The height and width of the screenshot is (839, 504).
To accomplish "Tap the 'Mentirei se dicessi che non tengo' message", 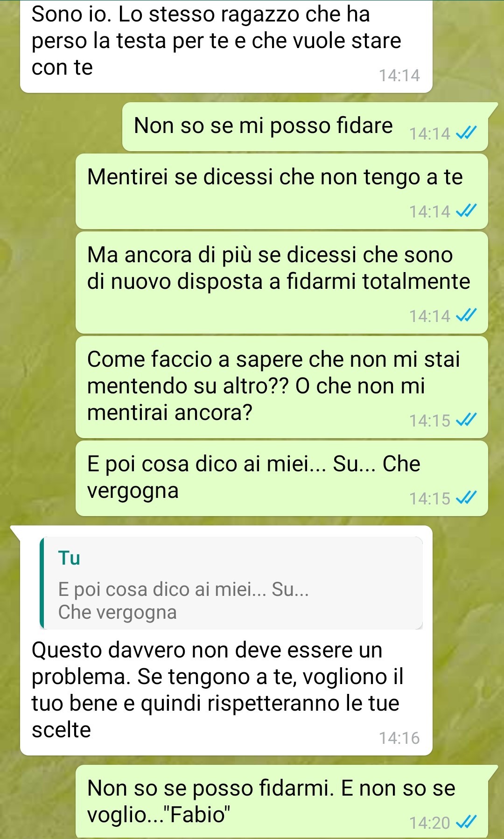I will [282, 191].
